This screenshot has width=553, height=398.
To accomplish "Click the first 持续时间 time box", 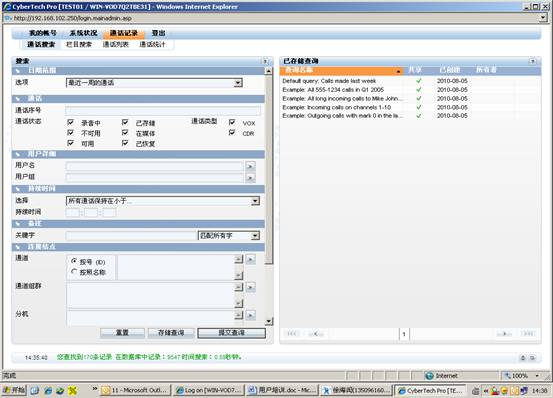I will [73, 212].
